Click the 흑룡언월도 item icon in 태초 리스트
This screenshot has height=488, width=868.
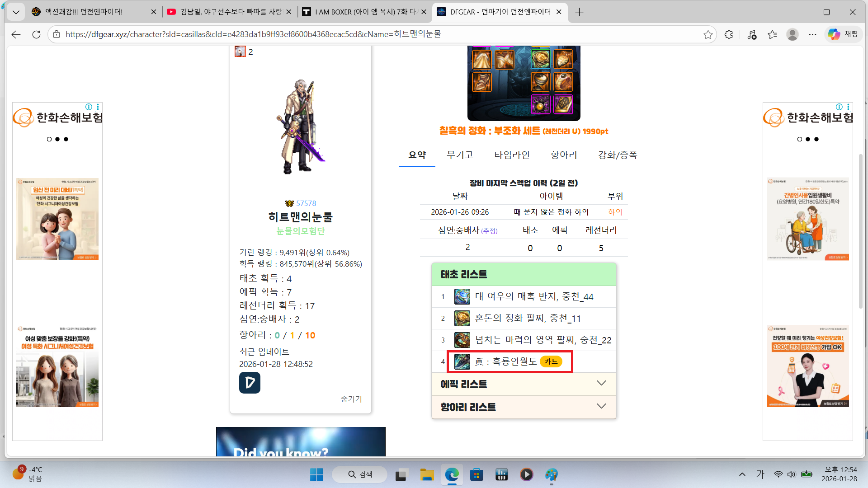point(462,362)
